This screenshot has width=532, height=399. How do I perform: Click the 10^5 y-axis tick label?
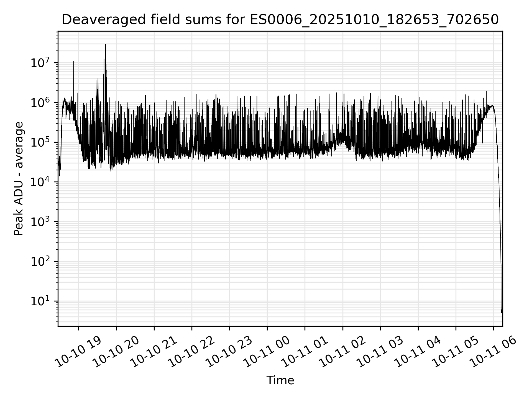click(40, 142)
